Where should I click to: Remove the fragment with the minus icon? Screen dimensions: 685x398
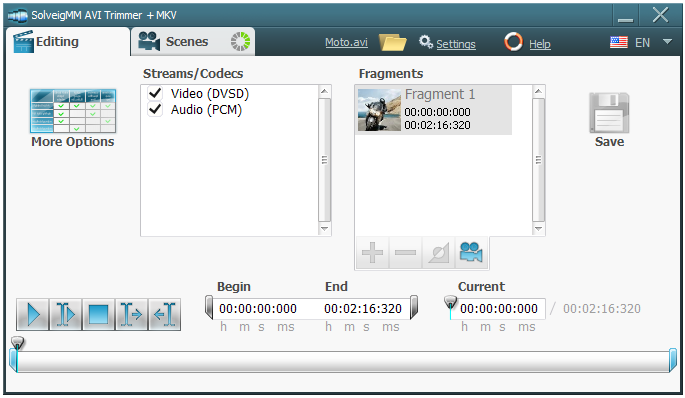tap(405, 253)
